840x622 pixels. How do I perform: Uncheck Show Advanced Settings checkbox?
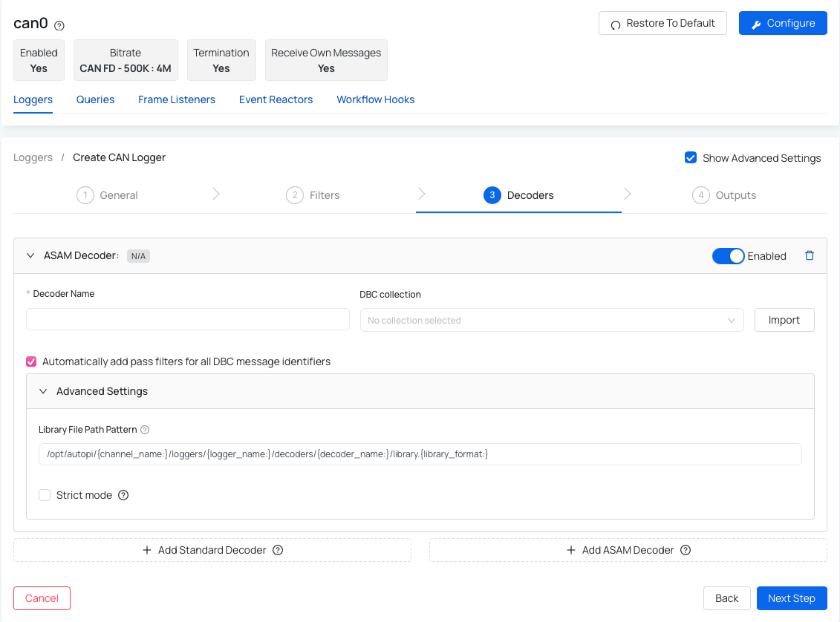click(691, 157)
